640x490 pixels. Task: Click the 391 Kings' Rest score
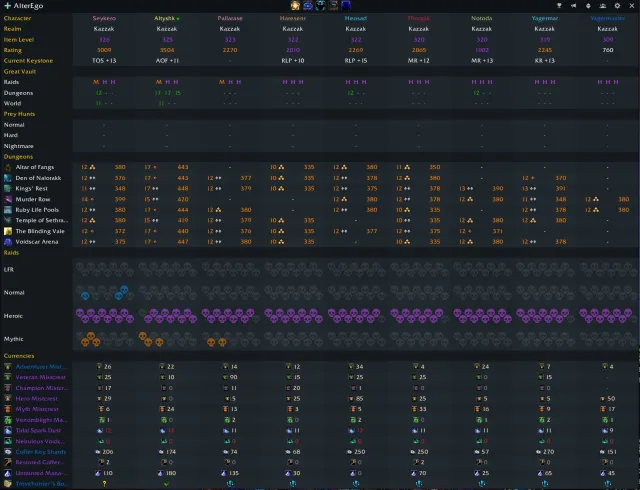click(x=561, y=189)
